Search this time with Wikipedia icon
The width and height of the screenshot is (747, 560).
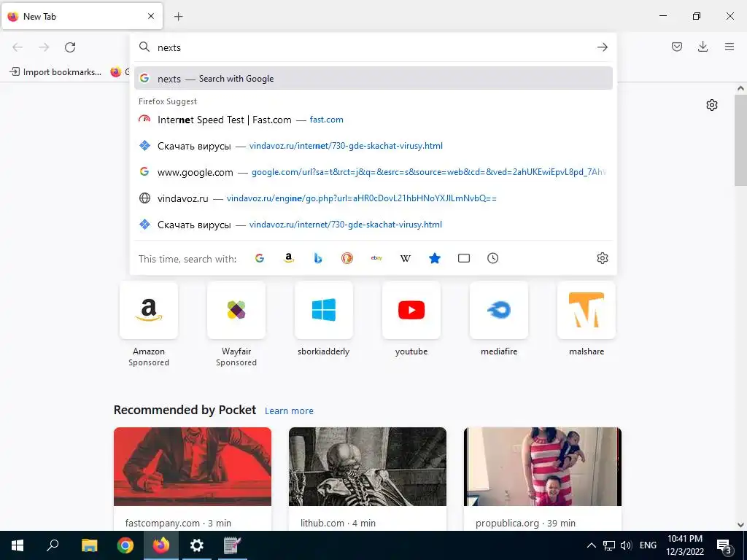pyautogui.click(x=406, y=258)
